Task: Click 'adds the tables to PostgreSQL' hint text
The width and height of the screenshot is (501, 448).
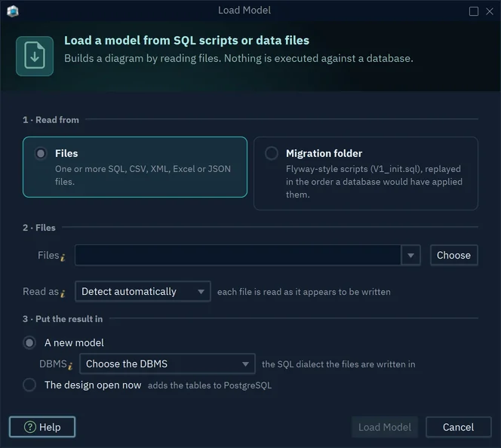Action: coord(210,385)
